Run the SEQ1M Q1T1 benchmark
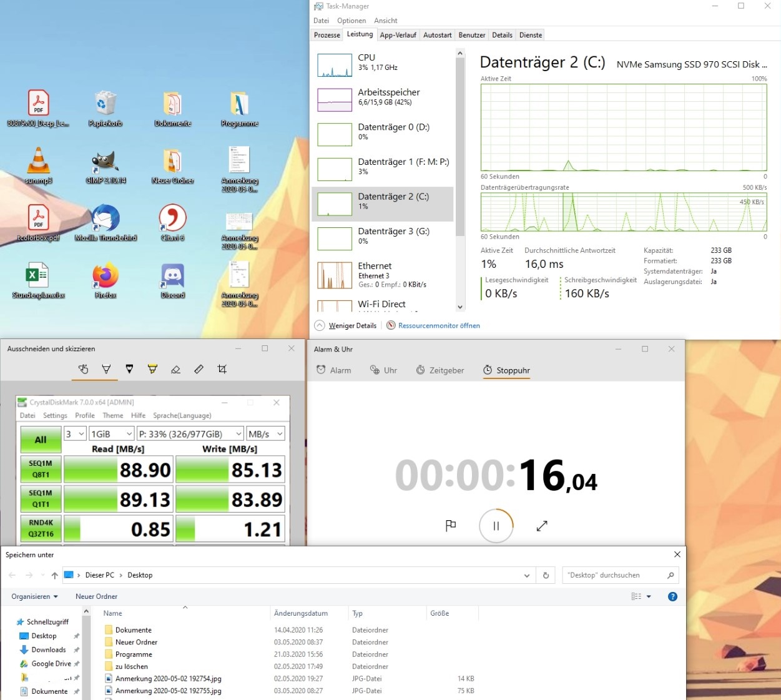781x700 pixels. pos(41,498)
